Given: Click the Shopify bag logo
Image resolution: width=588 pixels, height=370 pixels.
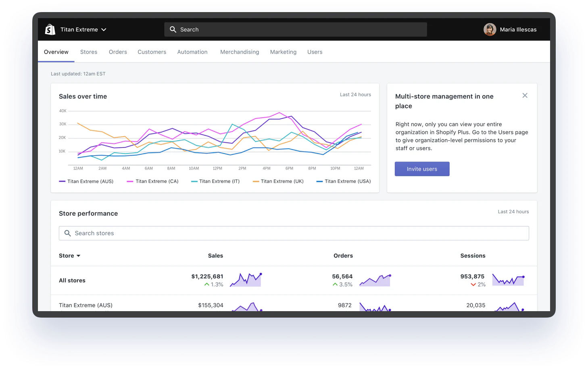Looking at the screenshot, I should [x=50, y=29].
